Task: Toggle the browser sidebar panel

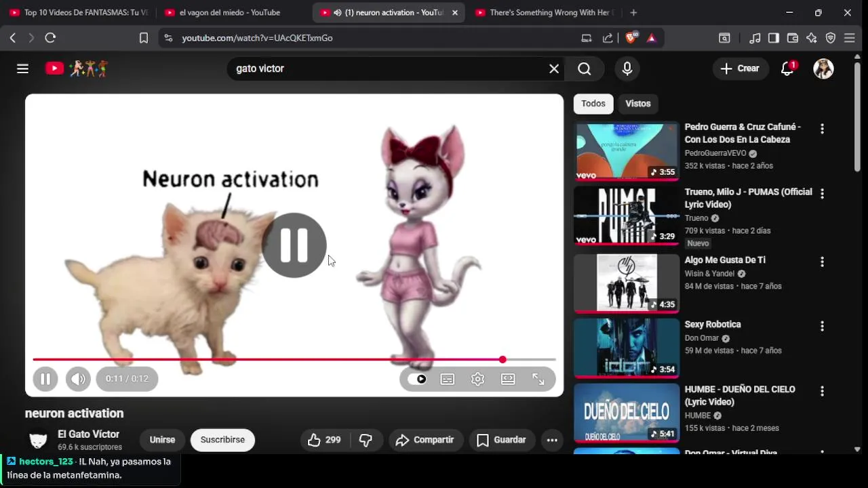Action: coord(774,38)
